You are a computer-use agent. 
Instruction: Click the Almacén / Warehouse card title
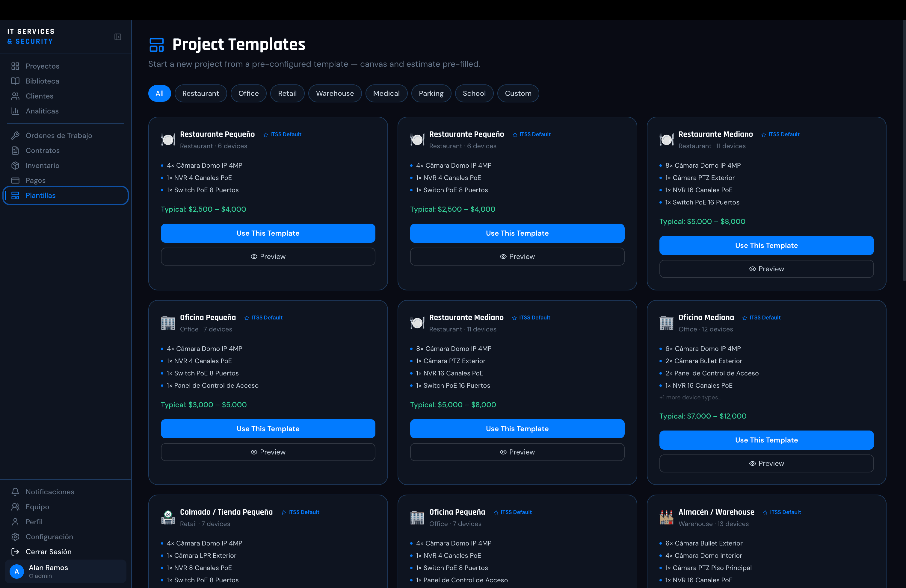pyautogui.click(x=716, y=512)
